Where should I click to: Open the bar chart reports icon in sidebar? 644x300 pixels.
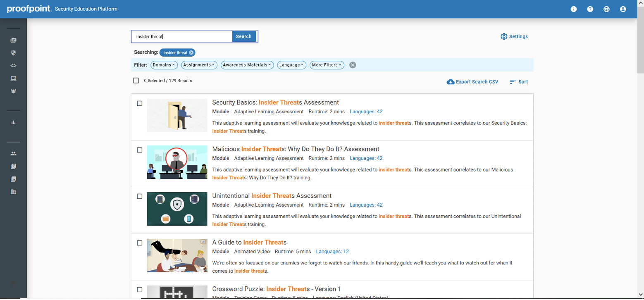tap(13, 122)
